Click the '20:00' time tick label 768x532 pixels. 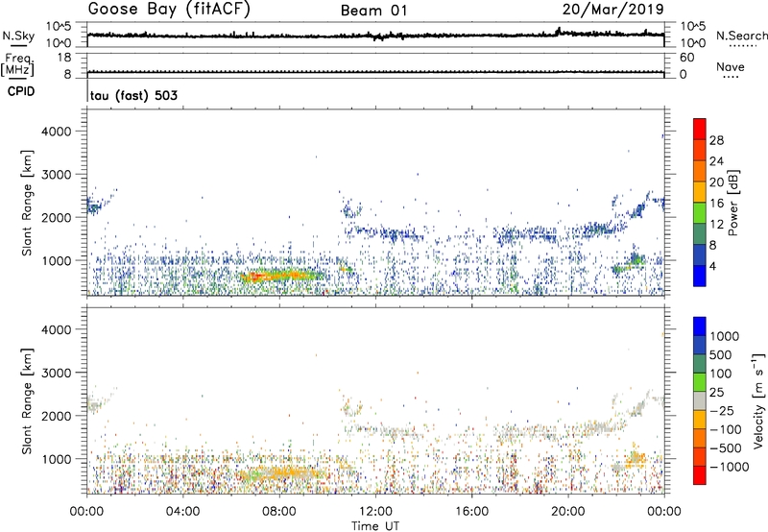[568, 512]
